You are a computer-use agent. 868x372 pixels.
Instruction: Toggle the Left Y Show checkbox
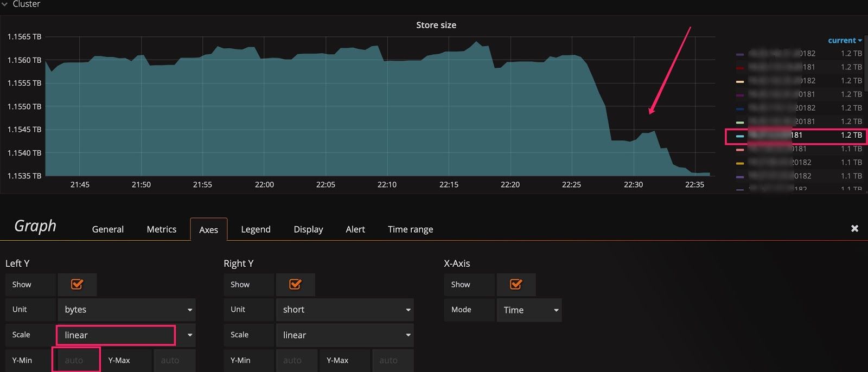[77, 285]
